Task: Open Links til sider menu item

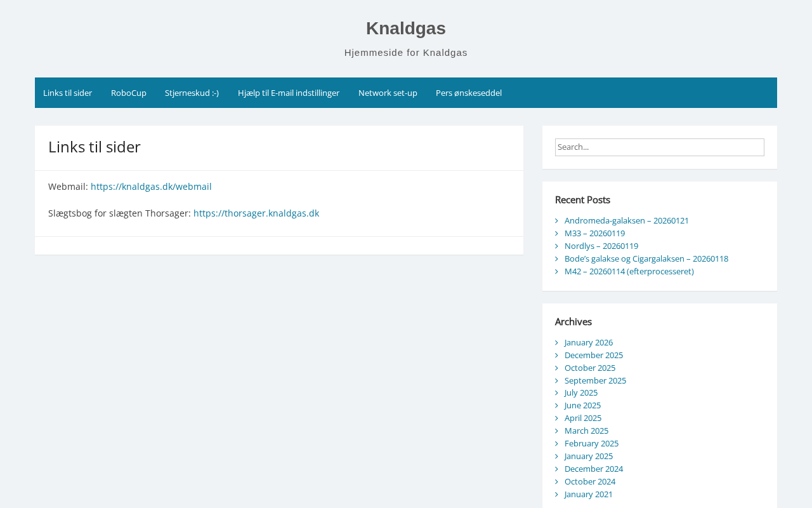Action: coord(67,93)
